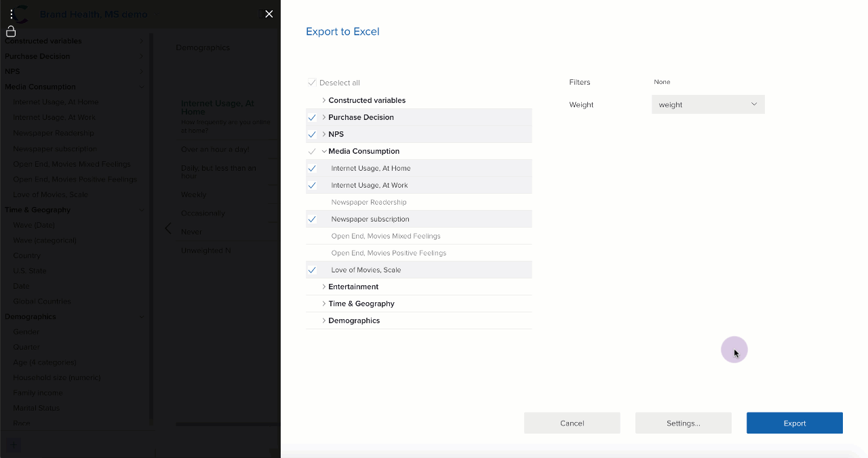The height and width of the screenshot is (458, 868).
Task: Select Quarter in the sidebar
Action: 26,347
